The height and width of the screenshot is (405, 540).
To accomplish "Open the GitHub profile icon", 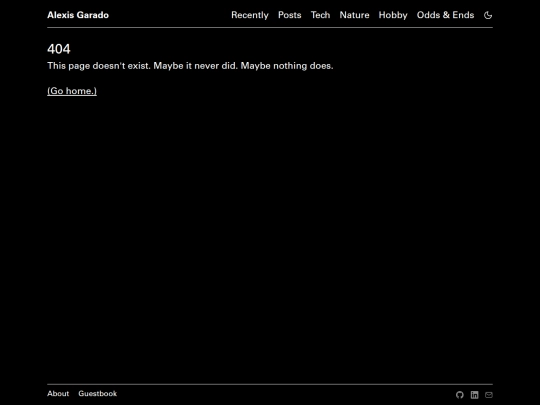I will [x=460, y=395].
